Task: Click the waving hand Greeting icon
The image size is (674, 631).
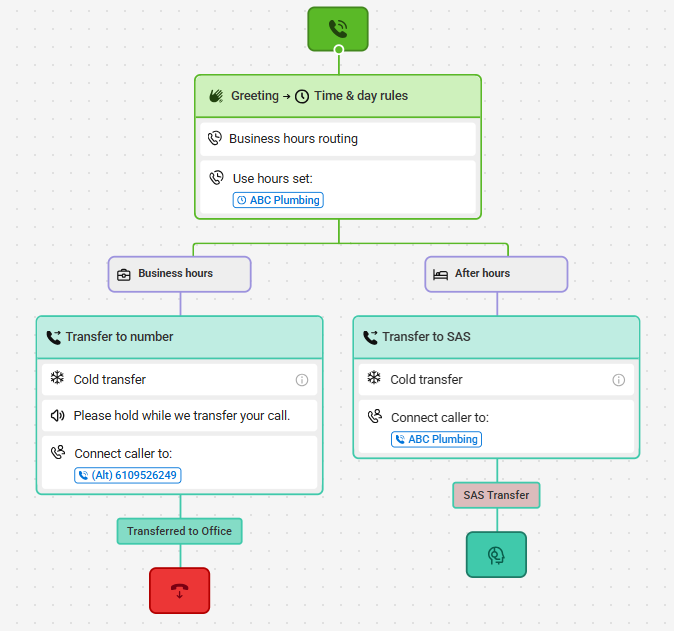Action: pyautogui.click(x=216, y=96)
